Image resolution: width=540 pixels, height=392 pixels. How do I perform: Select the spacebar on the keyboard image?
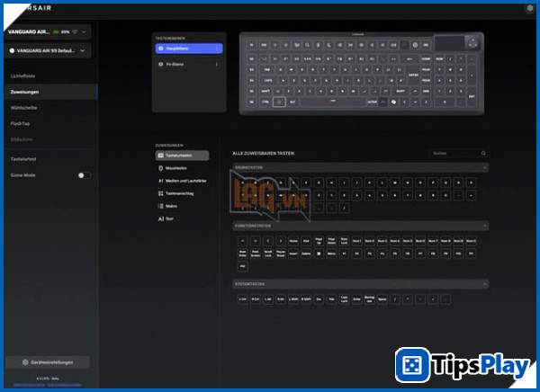[333, 102]
